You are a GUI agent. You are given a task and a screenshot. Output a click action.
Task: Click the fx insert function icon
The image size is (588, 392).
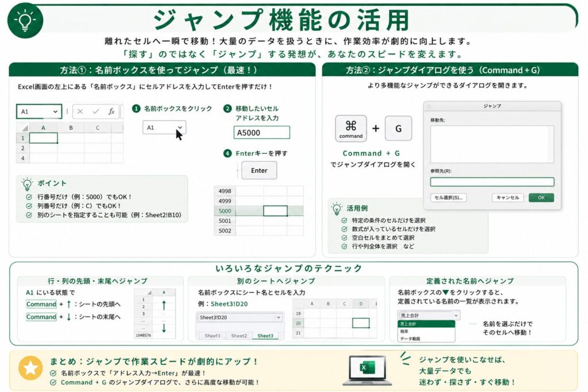coord(111,111)
